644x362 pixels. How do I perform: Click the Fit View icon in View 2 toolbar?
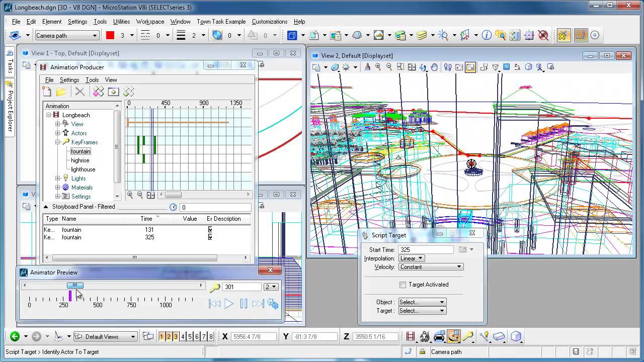(x=412, y=67)
